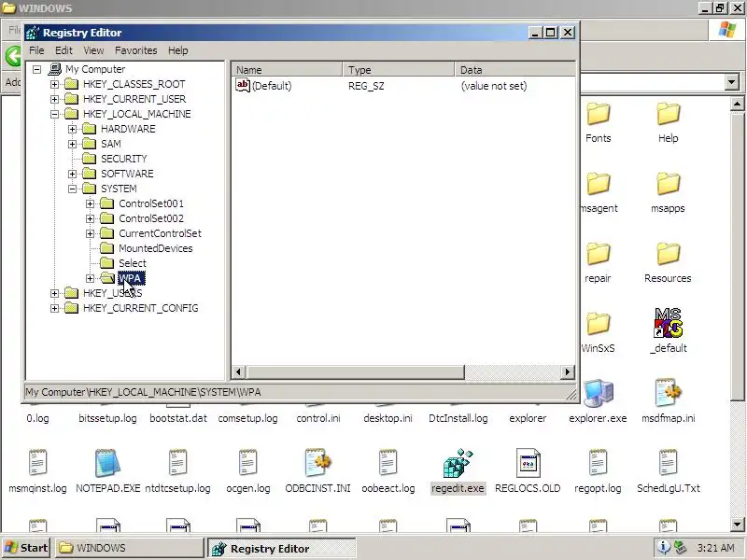Collapse HKEY_LOCAL_MACHINE key

pyautogui.click(x=55, y=114)
